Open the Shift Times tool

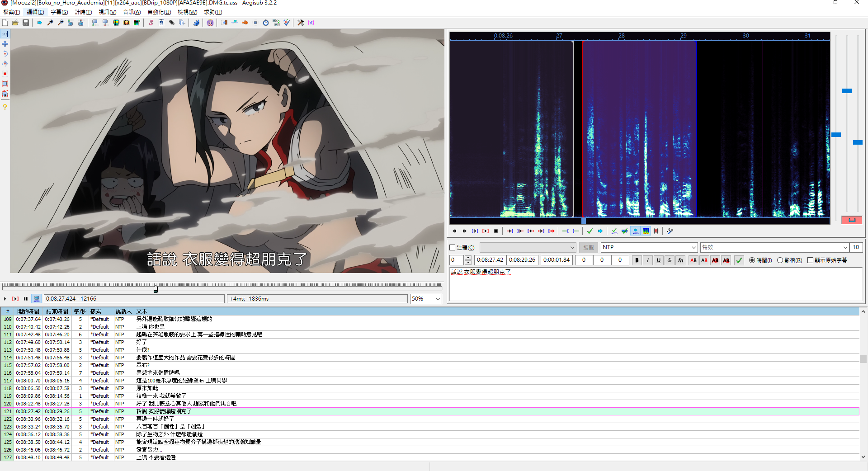coord(224,23)
